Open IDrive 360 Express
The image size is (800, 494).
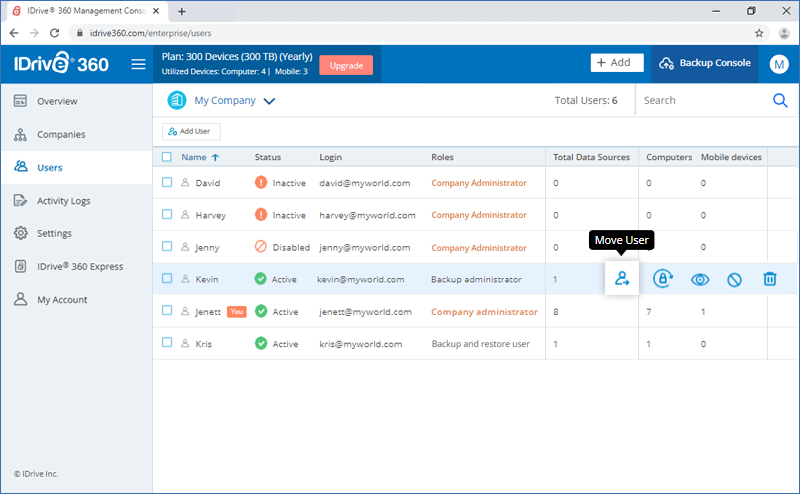(77, 266)
